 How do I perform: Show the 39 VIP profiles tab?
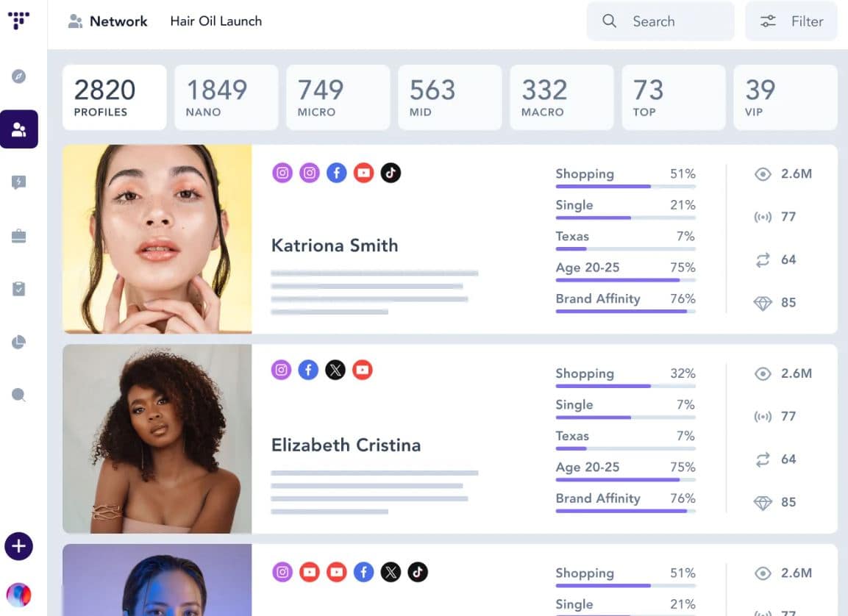(785, 97)
